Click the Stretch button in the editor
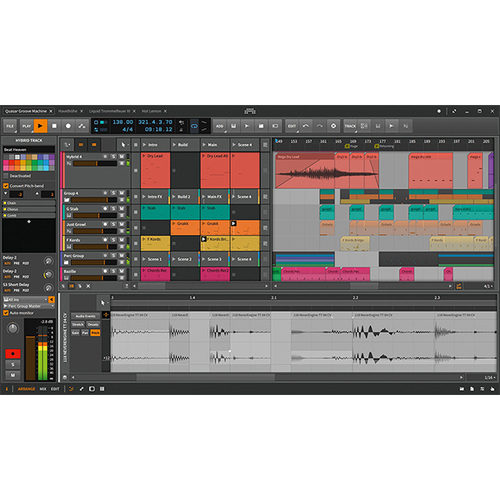Screen dimensions: 500x500 (78, 324)
